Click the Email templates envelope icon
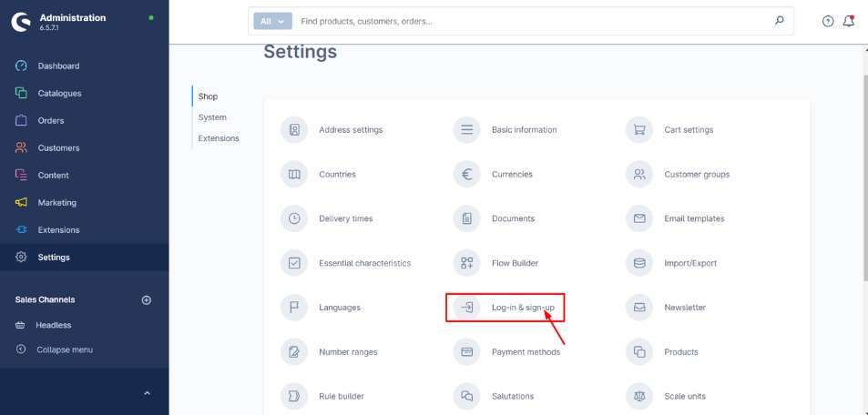 tap(639, 218)
